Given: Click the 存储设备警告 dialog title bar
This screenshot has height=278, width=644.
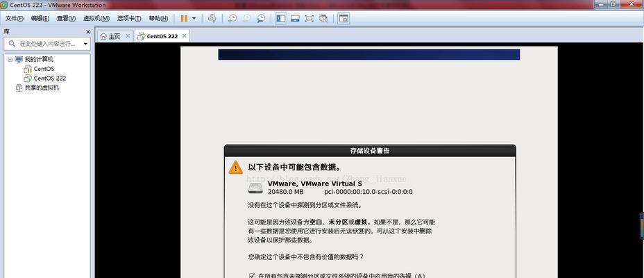Looking at the screenshot, I should 370,151.
